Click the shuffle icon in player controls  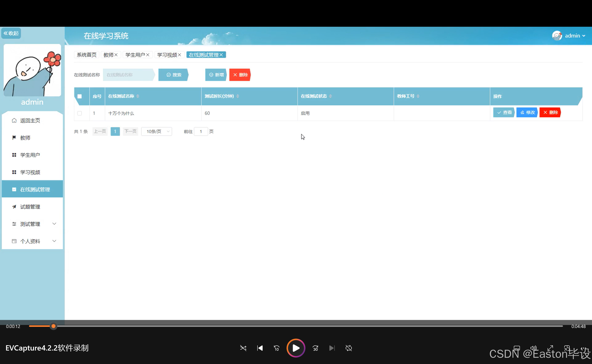pos(243,348)
